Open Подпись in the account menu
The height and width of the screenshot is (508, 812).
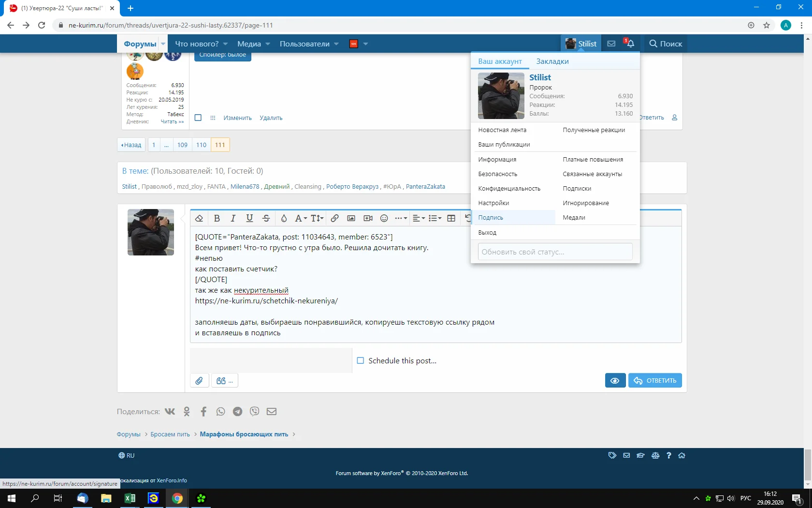[x=513, y=218]
